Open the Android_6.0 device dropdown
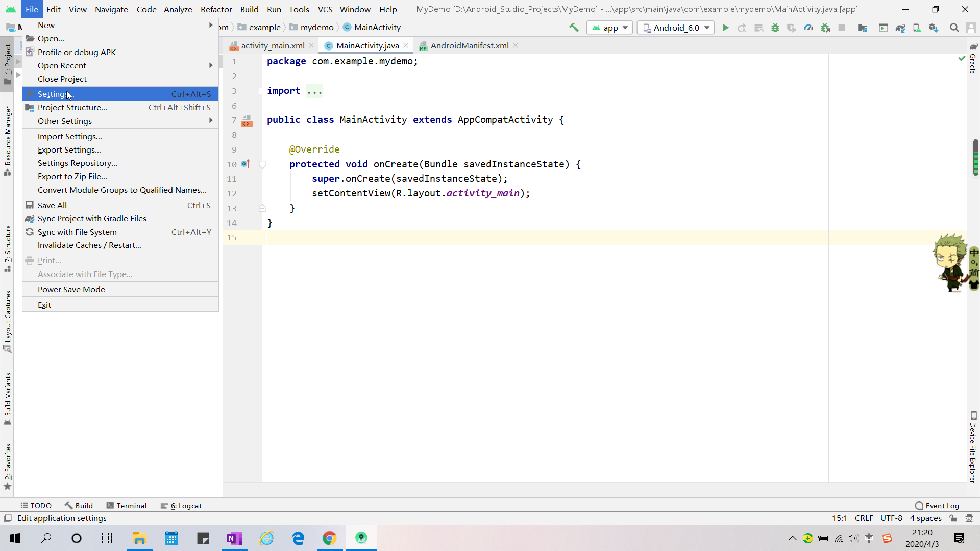This screenshot has width=980, height=551. (x=676, y=28)
